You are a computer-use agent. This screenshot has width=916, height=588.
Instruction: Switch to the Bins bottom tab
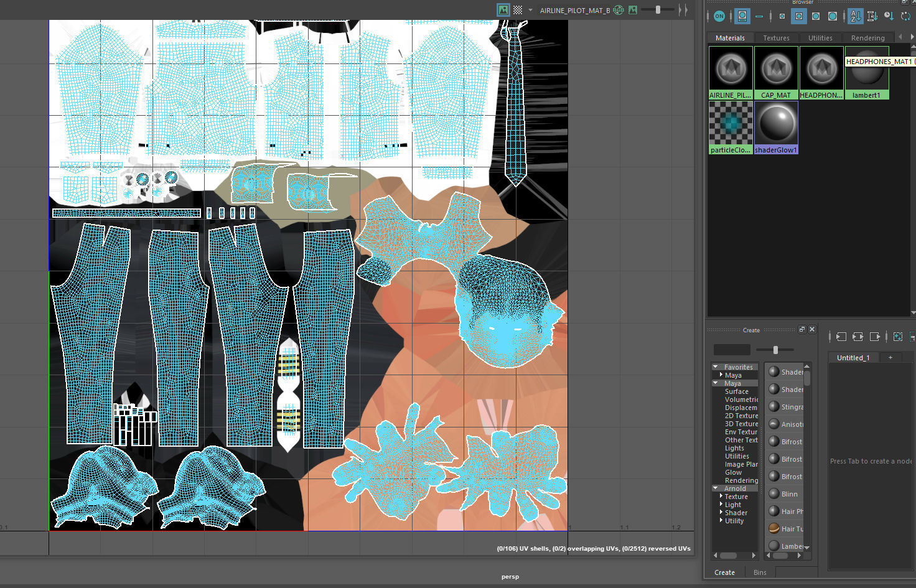[x=760, y=572]
